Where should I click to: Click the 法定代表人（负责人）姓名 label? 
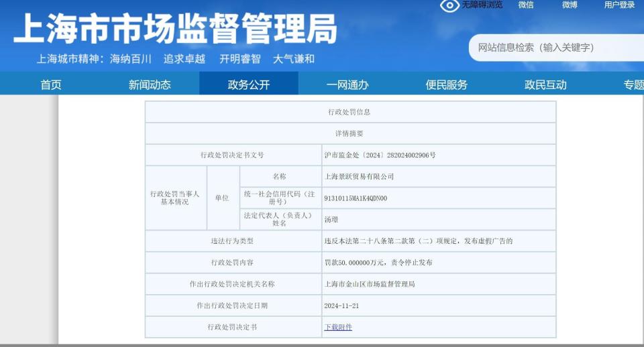(x=280, y=220)
